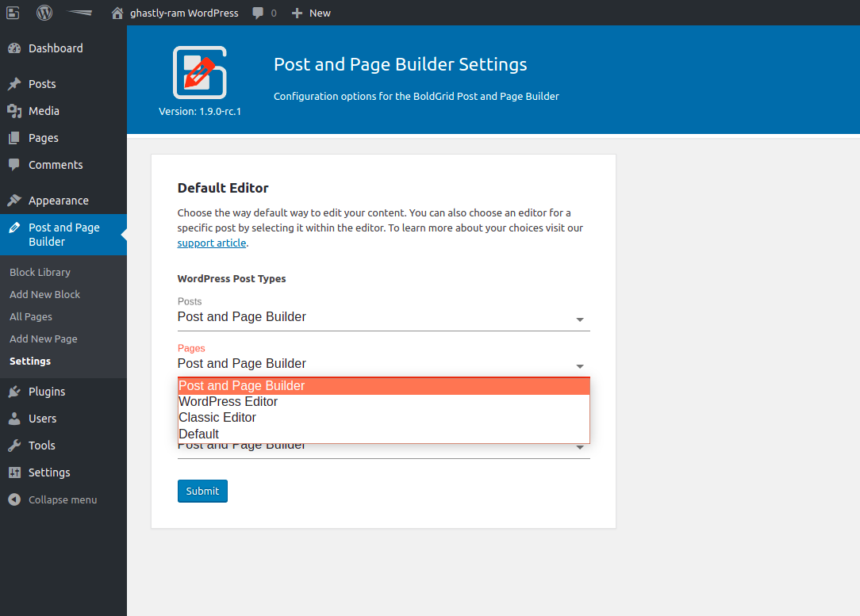Open the comments bubble icon in admin bar
The height and width of the screenshot is (616, 860).
pos(258,13)
